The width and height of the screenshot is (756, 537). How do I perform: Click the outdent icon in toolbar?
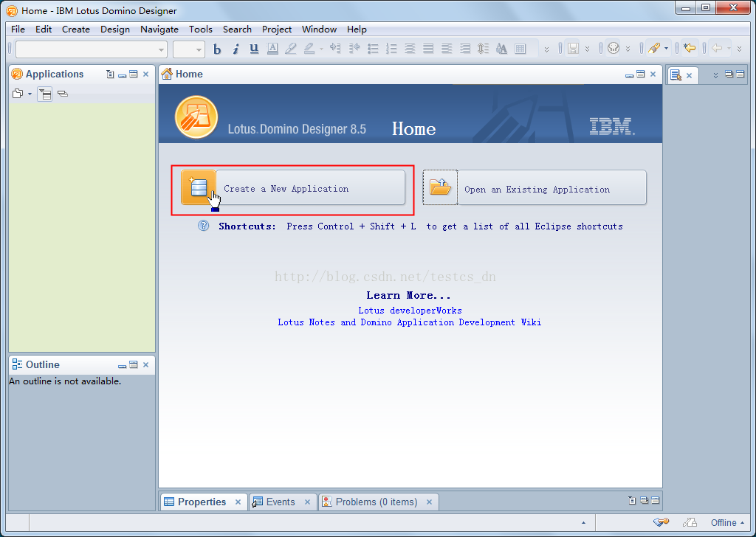click(354, 48)
